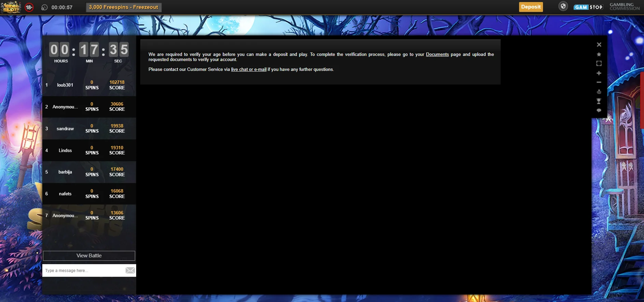The width and height of the screenshot is (644, 302).
Task: Open chat with the speech bubble icon
Action: pyautogui.click(x=599, y=110)
